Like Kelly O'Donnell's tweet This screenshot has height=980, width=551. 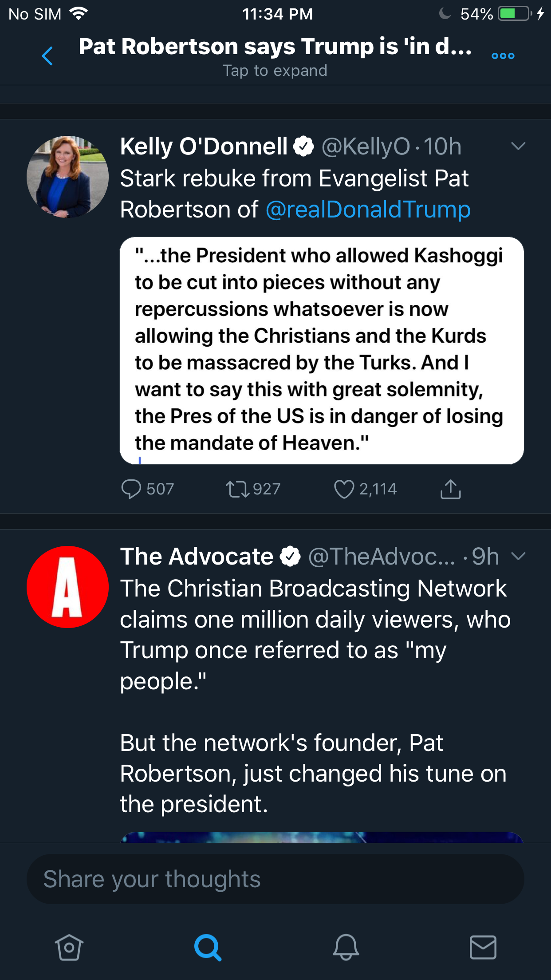344,489
